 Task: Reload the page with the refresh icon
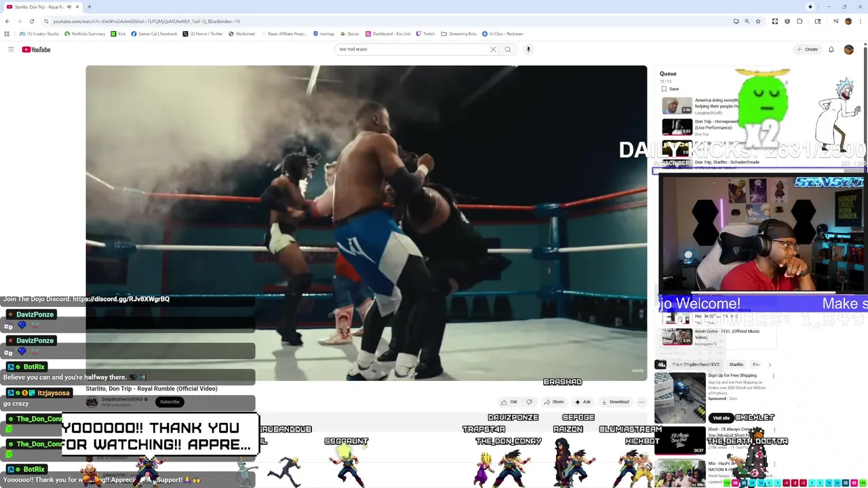(31, 21)
